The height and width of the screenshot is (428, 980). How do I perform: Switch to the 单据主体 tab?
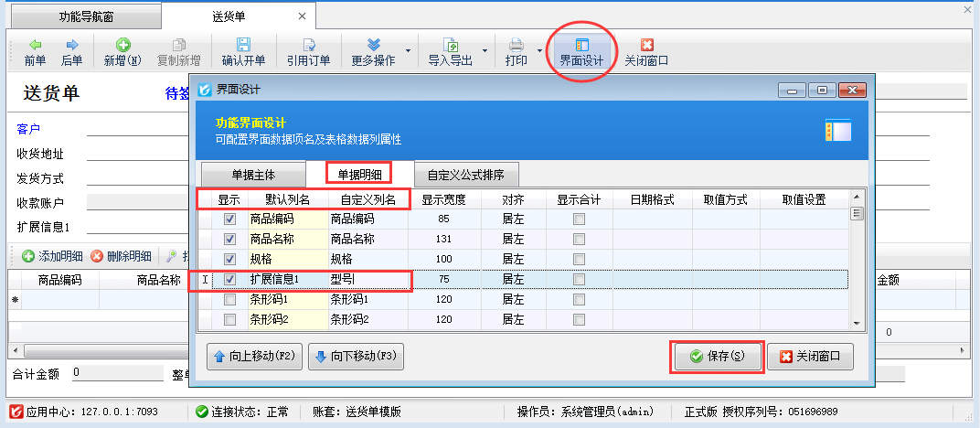tap(252, 174)
